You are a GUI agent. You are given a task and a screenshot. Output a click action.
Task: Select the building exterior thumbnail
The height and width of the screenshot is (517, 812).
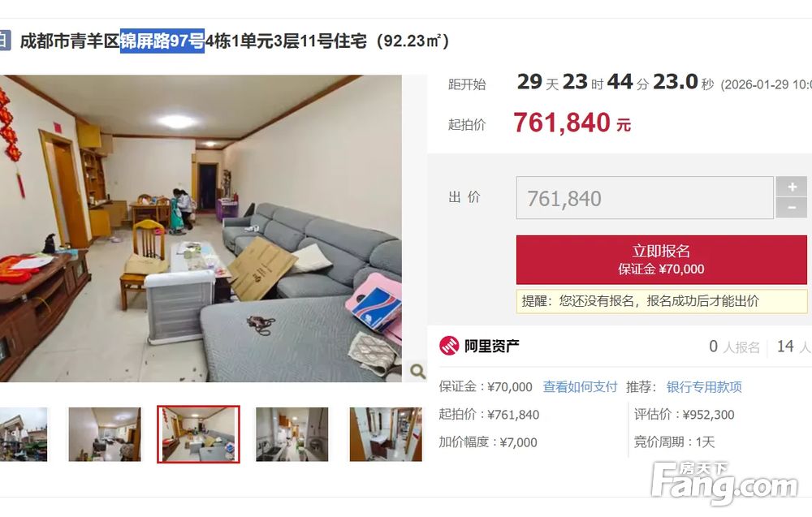(24, 434)
